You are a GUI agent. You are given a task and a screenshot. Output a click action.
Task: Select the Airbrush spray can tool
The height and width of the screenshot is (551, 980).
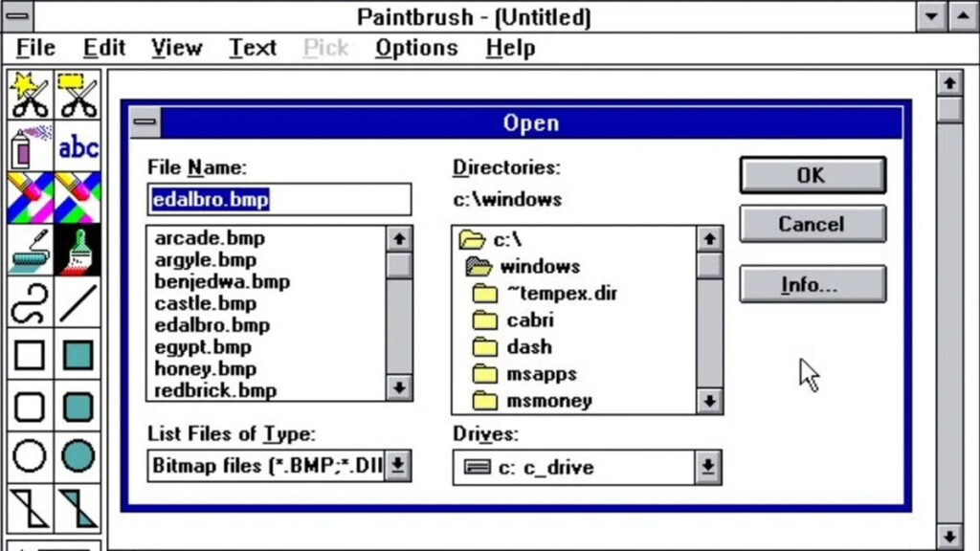click(30, 146)
